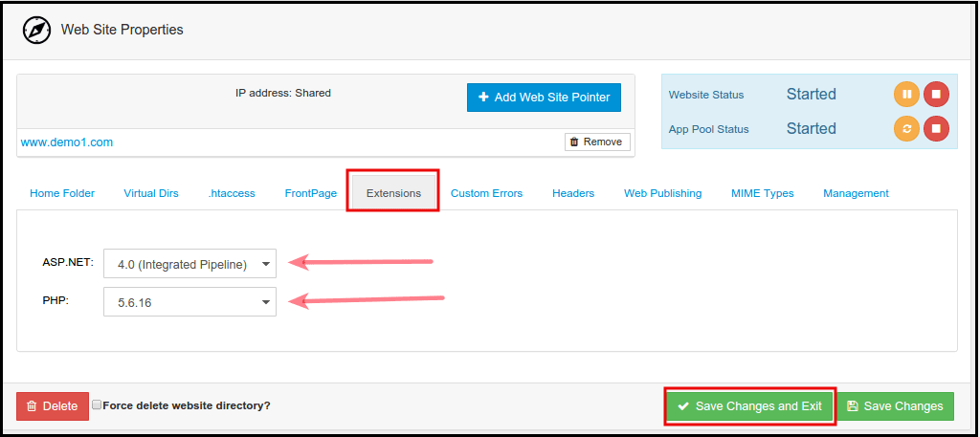The image size is (980, 437).
Task: Expand the PHP version dropdown
Action: (x=189, y=302)
